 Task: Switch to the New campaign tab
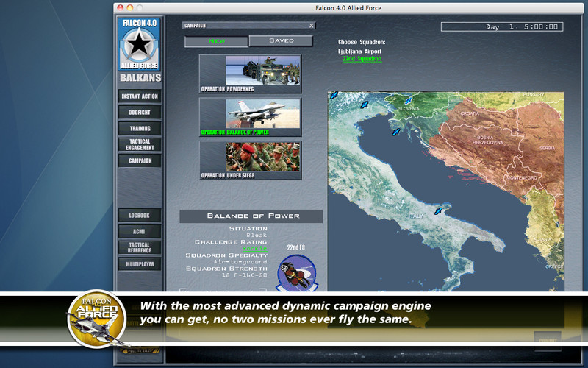tap(216, 41)
